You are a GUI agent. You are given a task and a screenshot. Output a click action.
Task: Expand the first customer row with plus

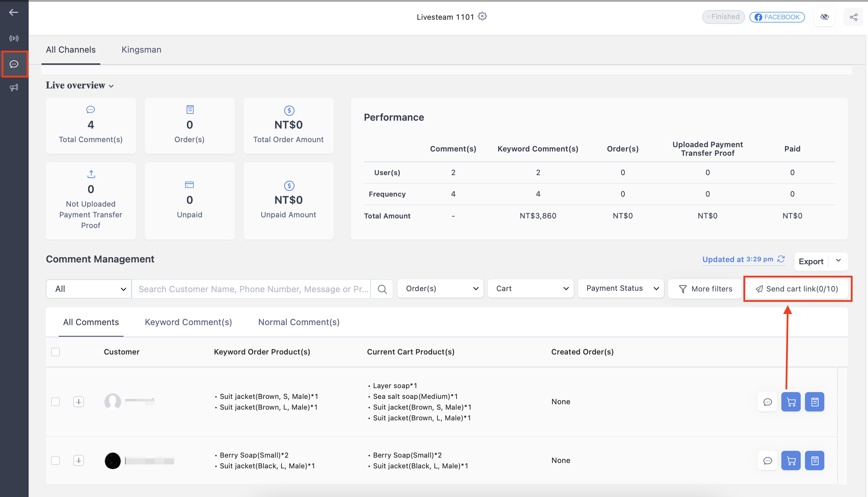[78, 402]
